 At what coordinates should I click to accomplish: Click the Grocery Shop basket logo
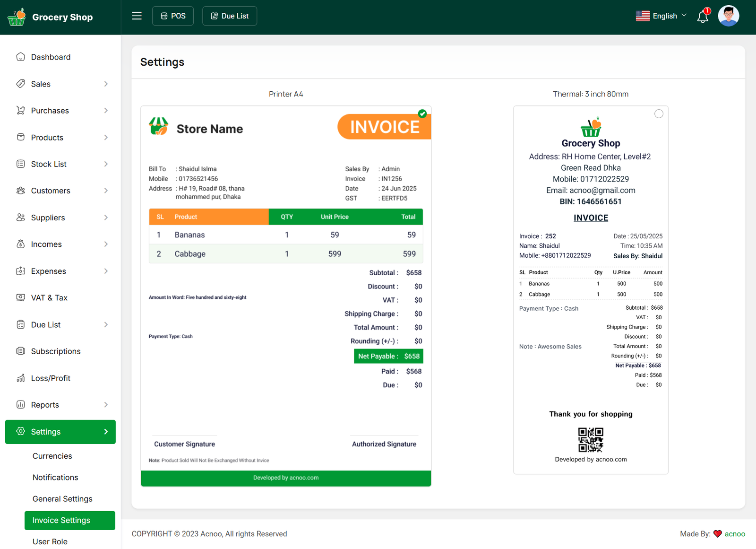point(17,17)
